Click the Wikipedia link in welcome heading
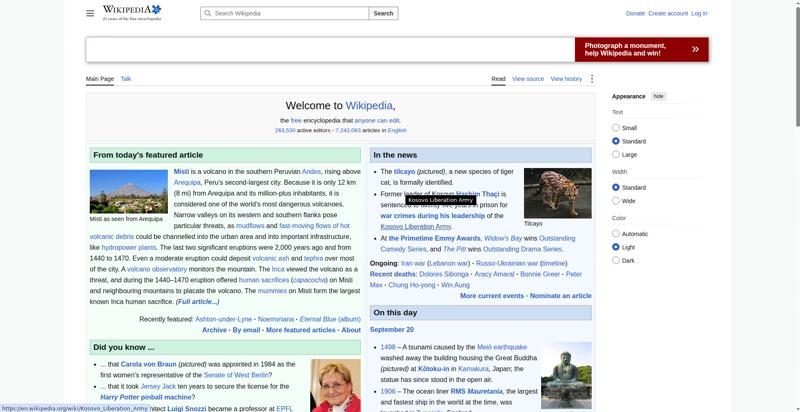Image resolution: width=800 pixels, height=412 pixels. pyautogui.click(x=369, y=106)
